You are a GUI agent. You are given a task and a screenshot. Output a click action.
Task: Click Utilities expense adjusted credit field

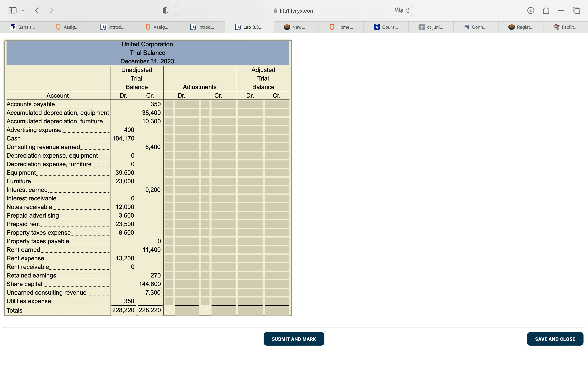click(x=276, y=301)
